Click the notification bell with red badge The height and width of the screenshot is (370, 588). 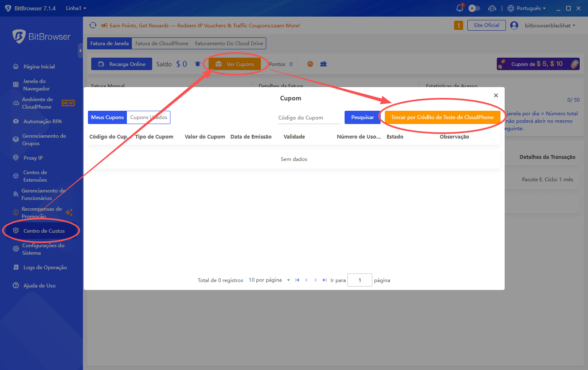[x=459, y=8]
